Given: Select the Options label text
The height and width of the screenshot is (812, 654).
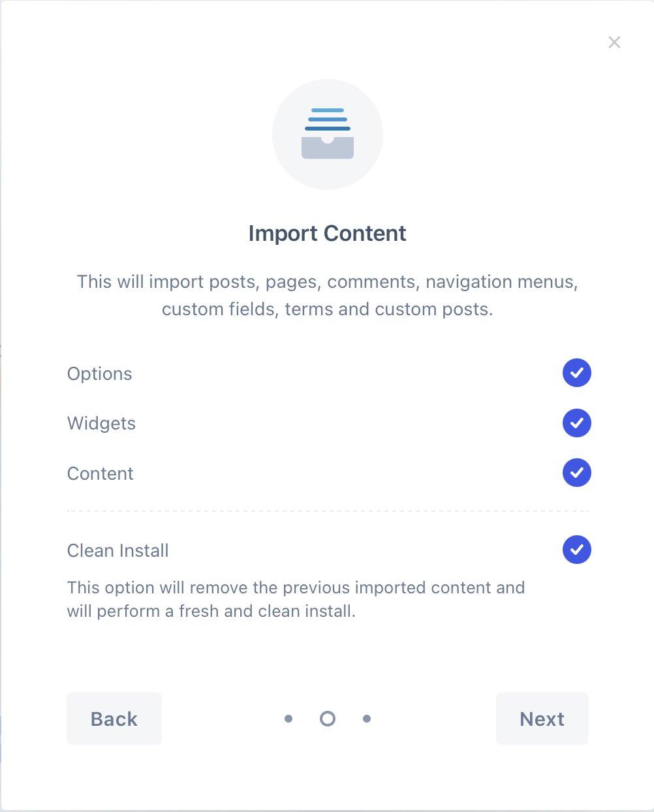Looking at the screenshot, I should click(100, 374).
